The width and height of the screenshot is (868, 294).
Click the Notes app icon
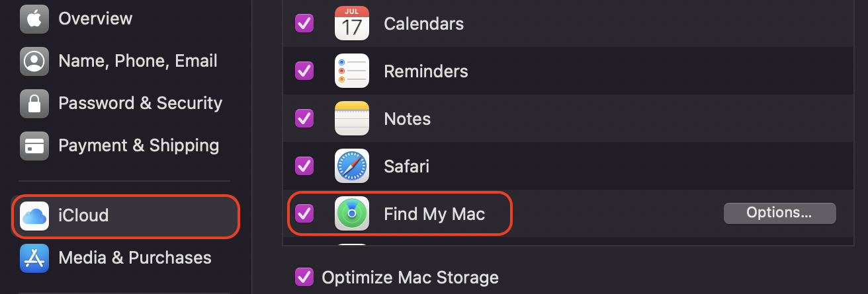[352, 118]
